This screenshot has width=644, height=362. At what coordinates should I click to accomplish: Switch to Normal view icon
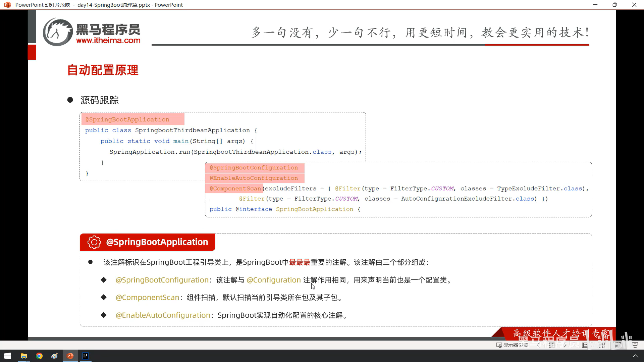(585, 345)
